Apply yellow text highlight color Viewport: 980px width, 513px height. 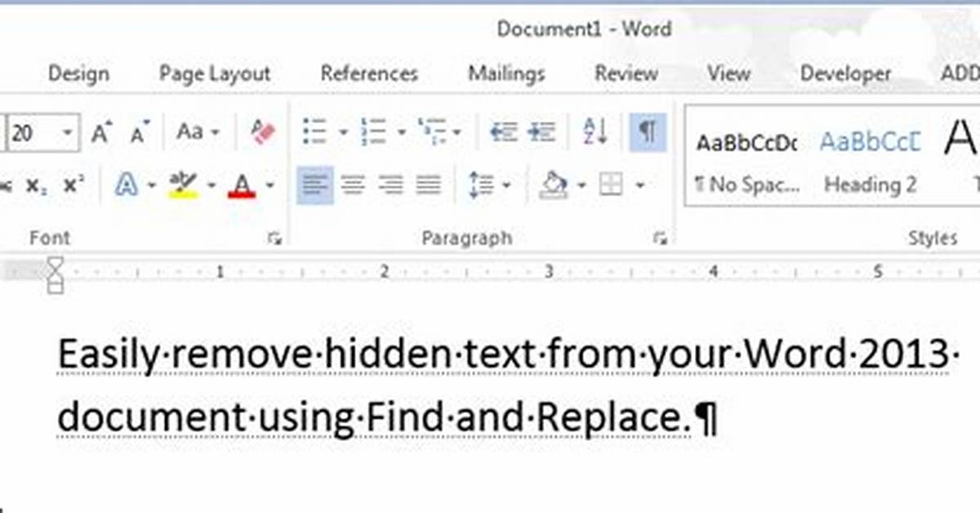pos(182,185)
